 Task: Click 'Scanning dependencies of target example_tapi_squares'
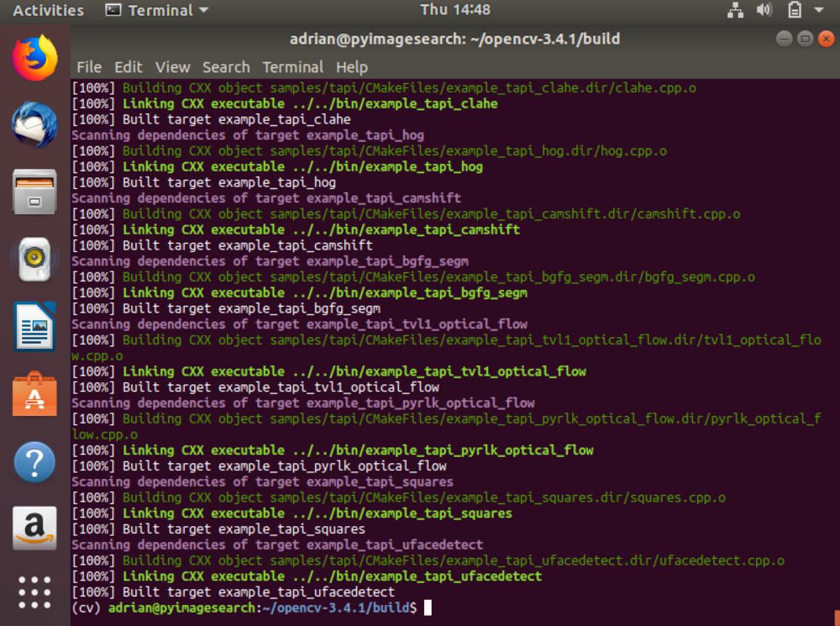[262, 481]
